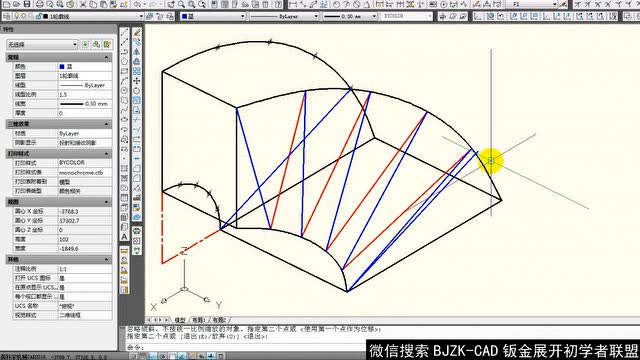
Task: Select the Line tool in Draw toolbar
Action: [x=124, y=32]
